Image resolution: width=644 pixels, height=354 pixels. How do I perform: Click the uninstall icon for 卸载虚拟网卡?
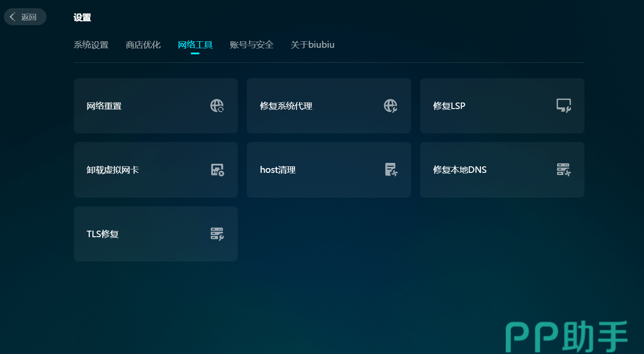pyautogui.click(x=217, y=170)
